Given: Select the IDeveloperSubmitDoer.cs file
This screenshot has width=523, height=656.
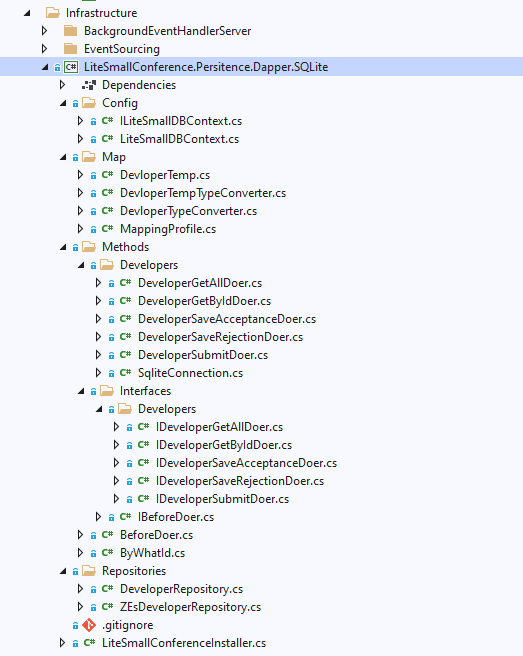Looking at the screenshot, I should click(223, 499).
